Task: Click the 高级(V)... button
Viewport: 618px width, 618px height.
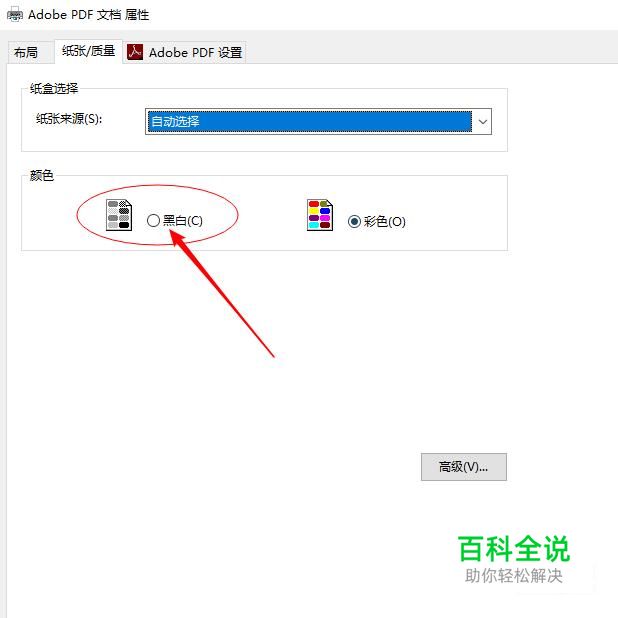Action: (x=464, y=467)
